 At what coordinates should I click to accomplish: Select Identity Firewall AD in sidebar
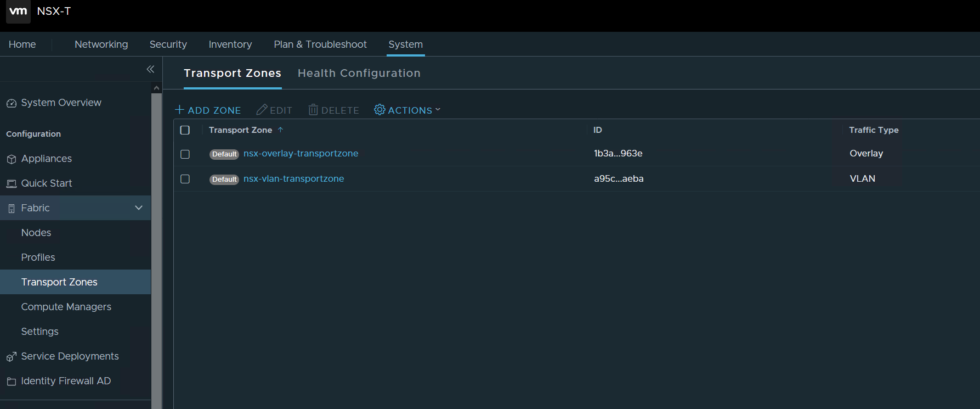pos(66,381)
